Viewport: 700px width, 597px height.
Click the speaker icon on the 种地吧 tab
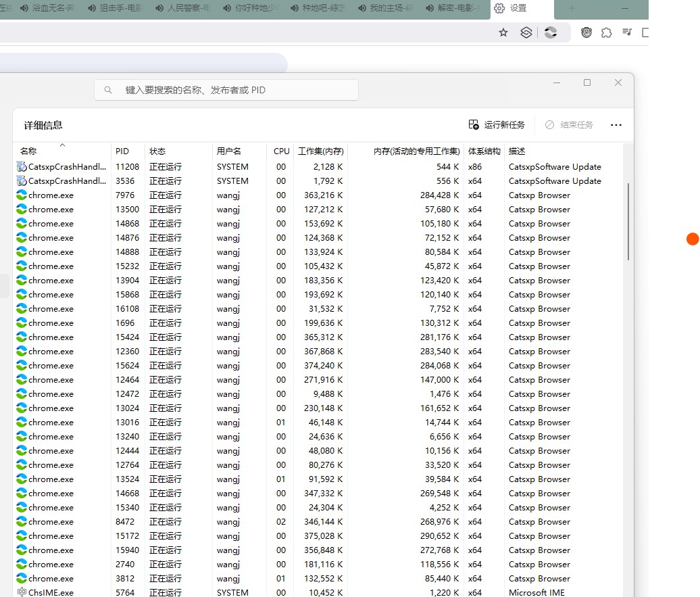[x=295, y=8]
